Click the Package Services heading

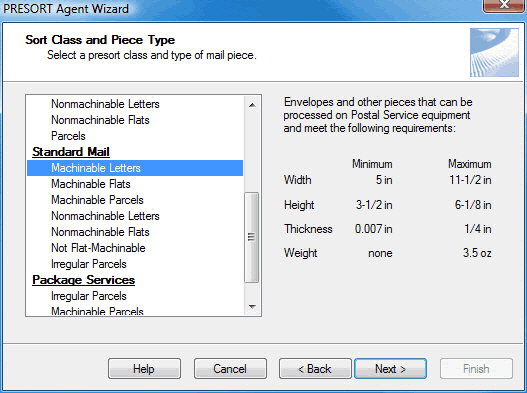[x=83, y=280]
